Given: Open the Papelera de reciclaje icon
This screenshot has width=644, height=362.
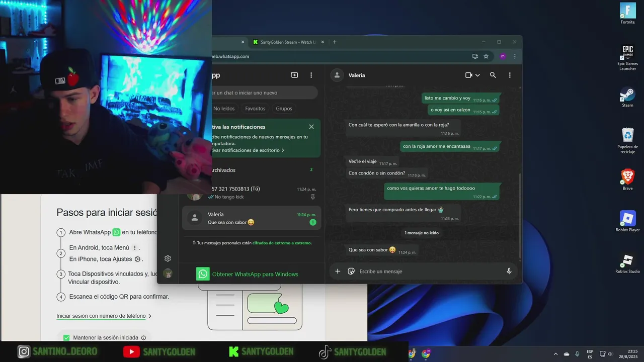Looking at the screenshot, I should pyautogui.click(x=627, y=140).
